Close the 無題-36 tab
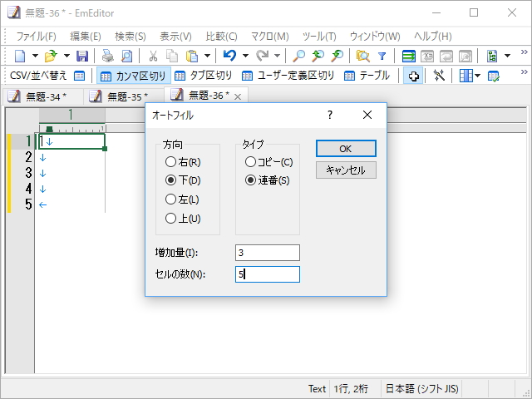 click(x=238, y=97)
